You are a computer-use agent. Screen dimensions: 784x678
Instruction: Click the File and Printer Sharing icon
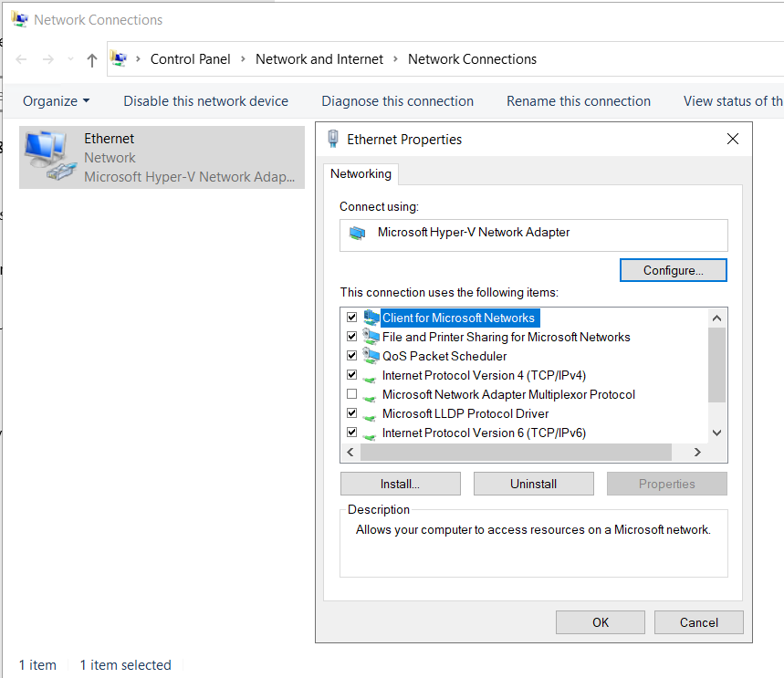click(x=371, y=337)
